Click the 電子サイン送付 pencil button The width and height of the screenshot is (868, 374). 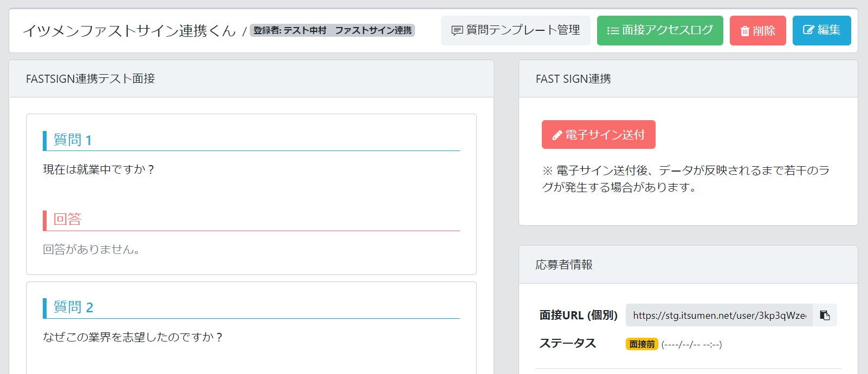click(x=598, y=135)
